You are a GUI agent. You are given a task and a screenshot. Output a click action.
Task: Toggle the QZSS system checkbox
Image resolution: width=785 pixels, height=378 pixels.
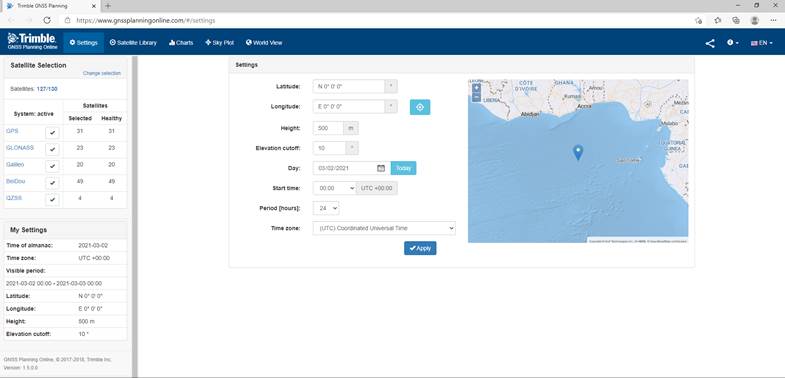[x=52, y=200]
